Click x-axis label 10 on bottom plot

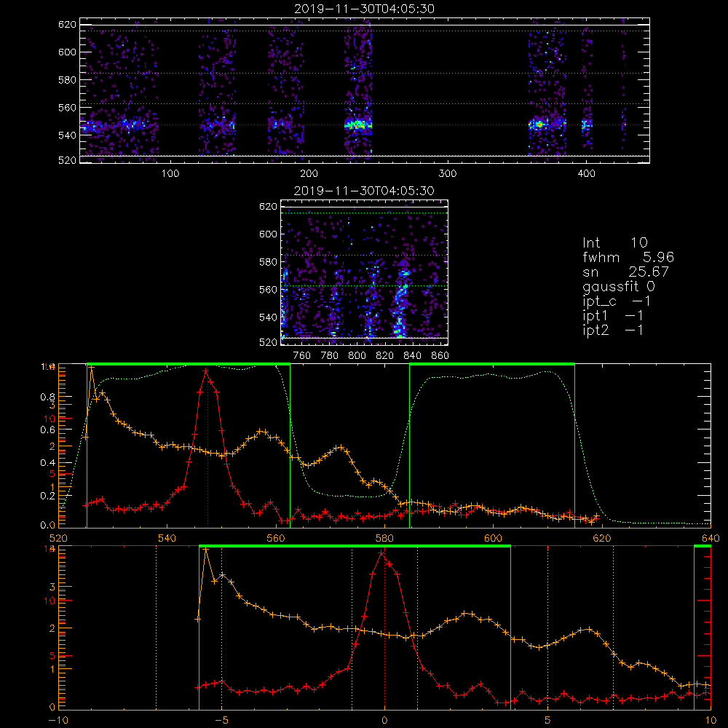(711, 721)
